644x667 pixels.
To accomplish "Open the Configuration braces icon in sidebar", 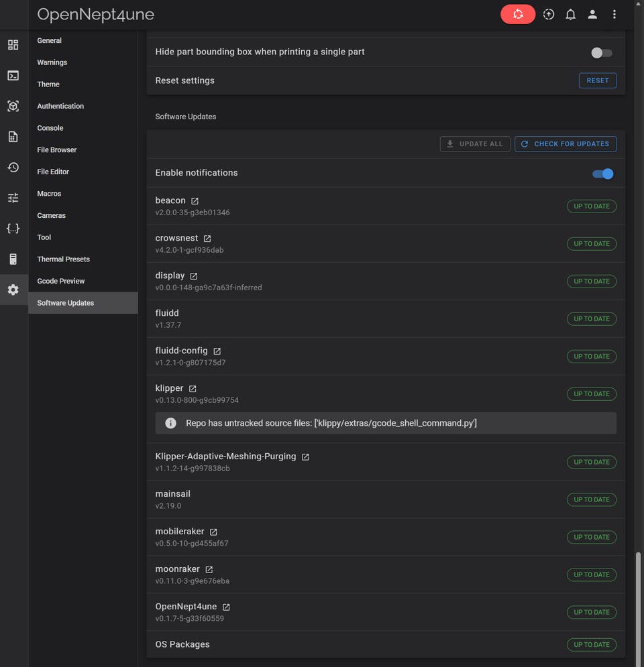I will (x=13, y=229).
